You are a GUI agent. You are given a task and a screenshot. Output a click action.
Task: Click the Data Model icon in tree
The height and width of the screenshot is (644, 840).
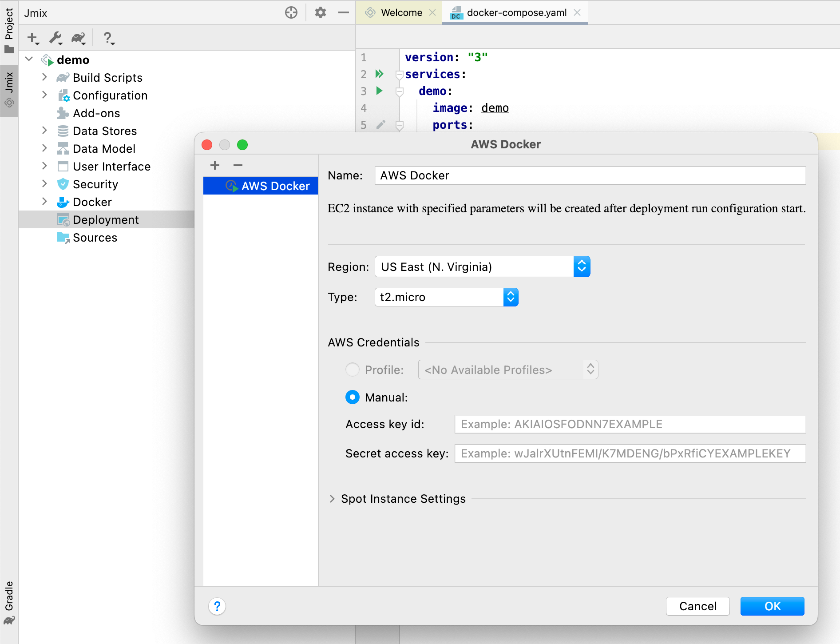63,148
